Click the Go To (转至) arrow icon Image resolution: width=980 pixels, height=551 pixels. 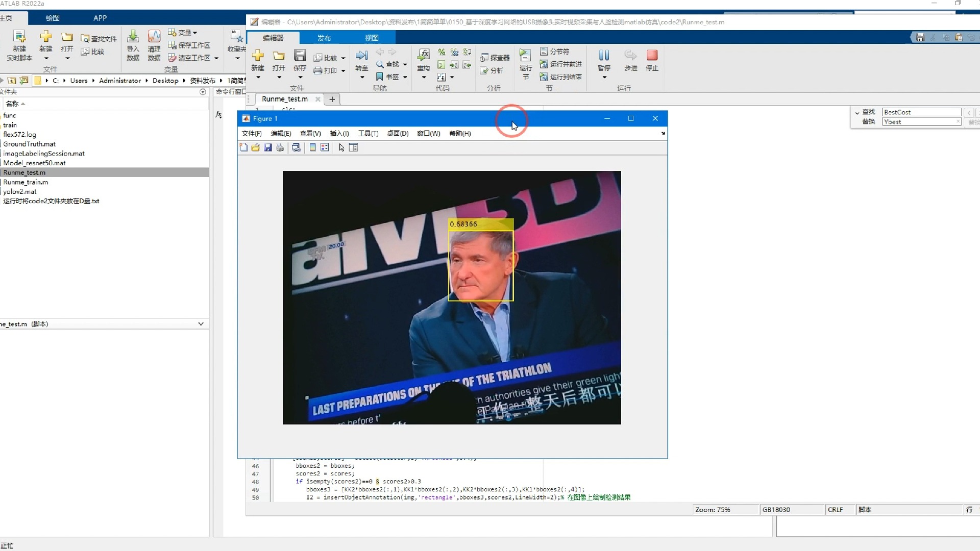coord(362,55)
